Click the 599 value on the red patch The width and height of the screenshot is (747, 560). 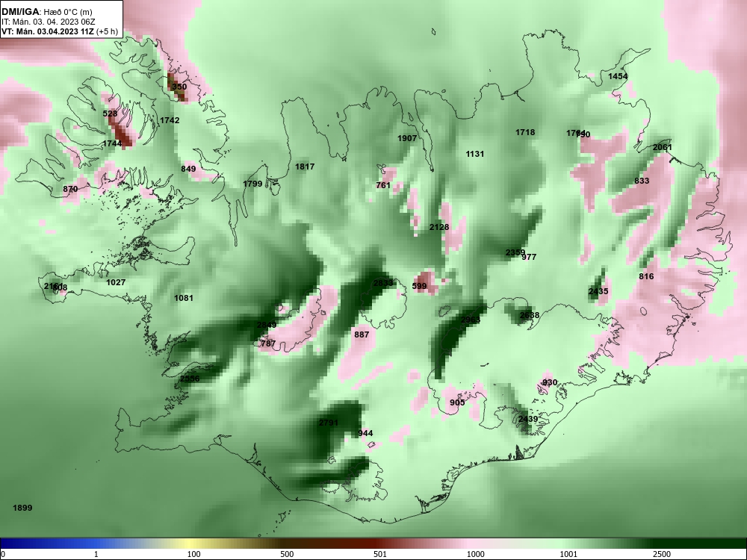tap(419, 286)
